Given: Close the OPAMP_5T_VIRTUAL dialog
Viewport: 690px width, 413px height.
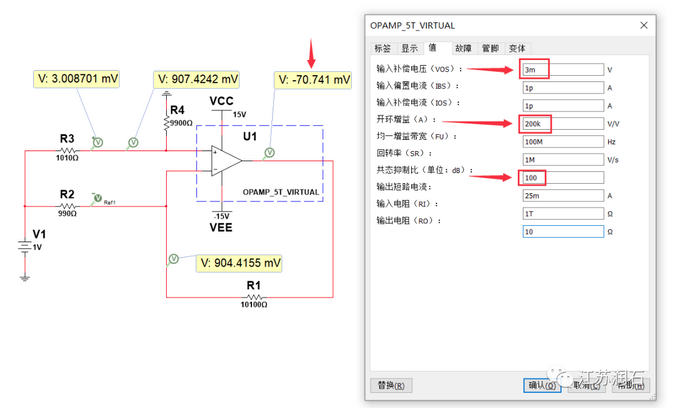Looking at the screenshot, I should pos(639,24).
